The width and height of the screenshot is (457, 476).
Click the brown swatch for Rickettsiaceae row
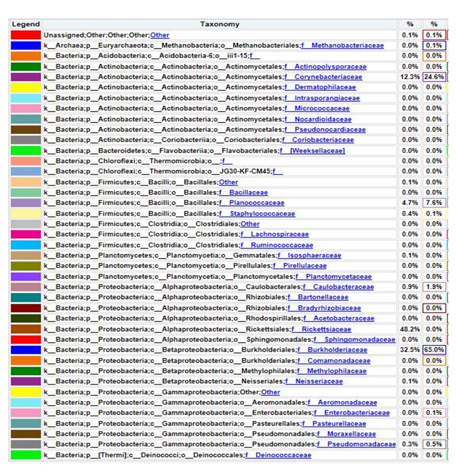click(x=26, y=329)
